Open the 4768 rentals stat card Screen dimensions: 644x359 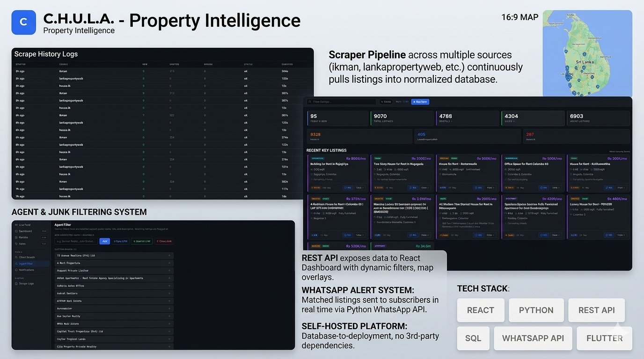point(468,118)
